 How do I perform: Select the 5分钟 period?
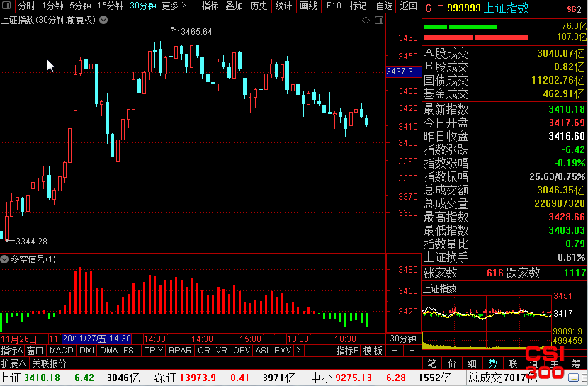point(80,6)
